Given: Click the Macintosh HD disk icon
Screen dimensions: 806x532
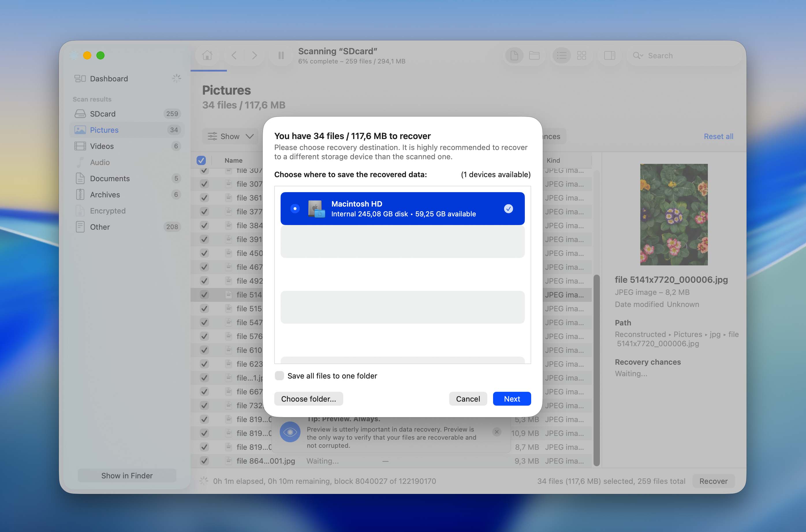Looking at the screenshot, I should tap(316, 209).
